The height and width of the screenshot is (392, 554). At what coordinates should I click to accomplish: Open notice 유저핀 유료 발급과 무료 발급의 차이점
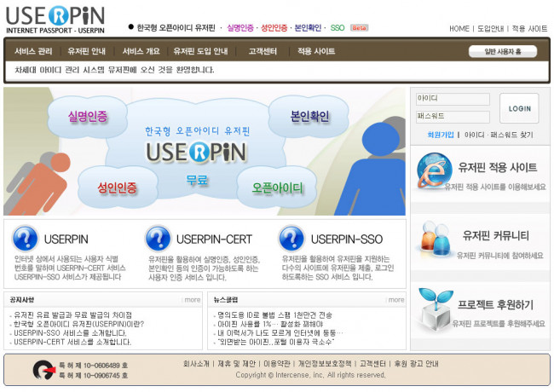(x=72, y=315)
